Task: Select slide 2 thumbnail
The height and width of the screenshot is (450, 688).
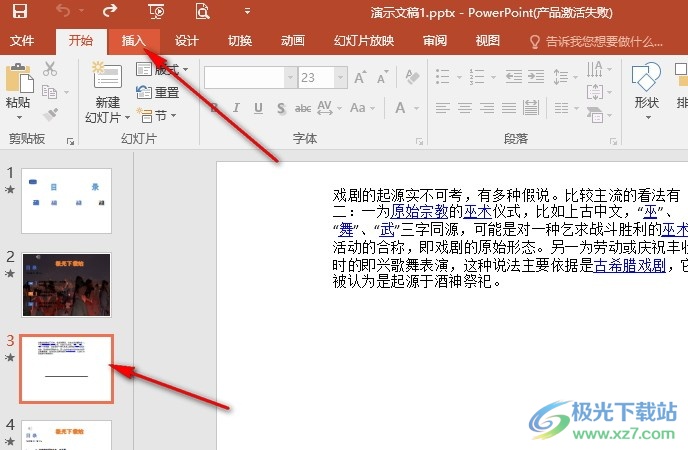Action: pyautogui.click(x=66, y=285)
